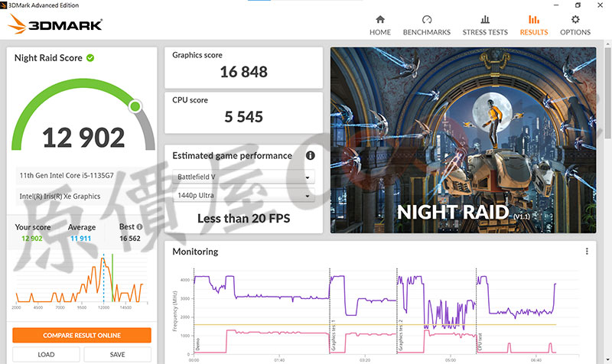Open the BENCHMARKS tab

coord(427,26)
